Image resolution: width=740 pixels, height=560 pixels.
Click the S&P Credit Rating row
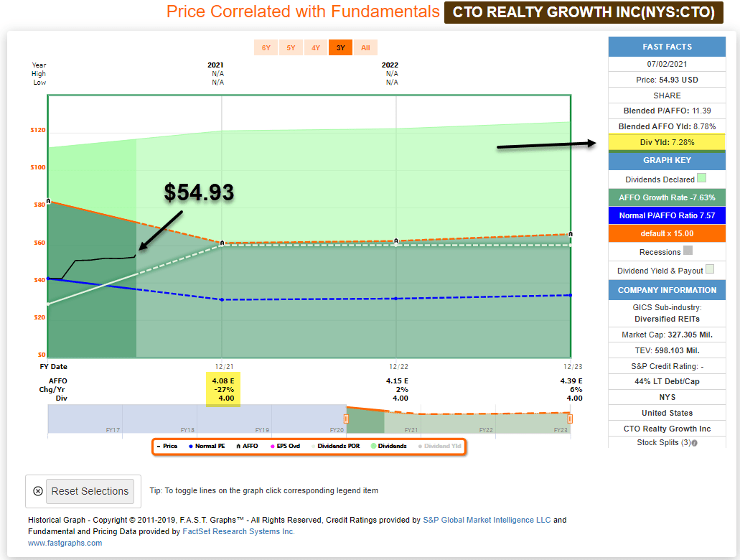[667, 366]
